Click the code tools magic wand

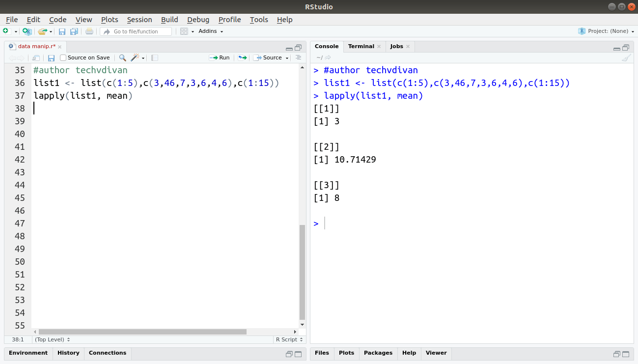pos(135,57)
